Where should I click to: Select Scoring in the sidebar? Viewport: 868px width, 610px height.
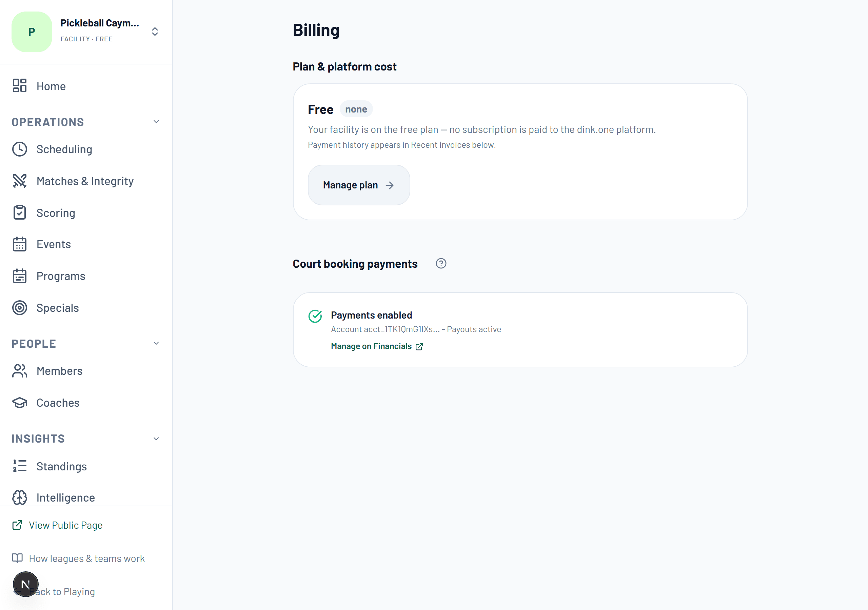click(86, 213)
